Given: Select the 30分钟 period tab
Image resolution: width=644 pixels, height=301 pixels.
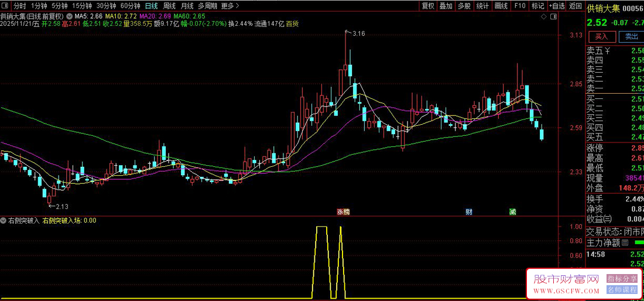Looking at the screenshot, I should click(106, 6).
